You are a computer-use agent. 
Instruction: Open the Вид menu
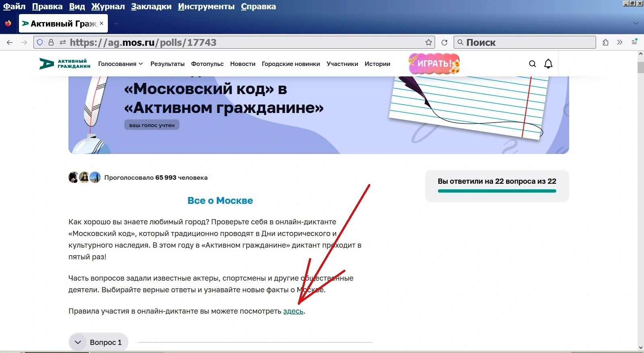click(77, 6)
